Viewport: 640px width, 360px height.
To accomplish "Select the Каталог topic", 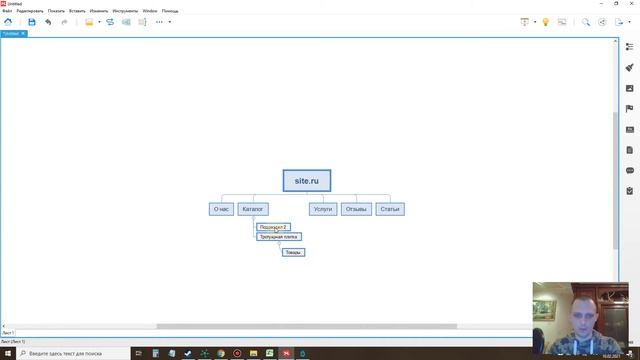I will pyautogui.click(x=253, y=209).
